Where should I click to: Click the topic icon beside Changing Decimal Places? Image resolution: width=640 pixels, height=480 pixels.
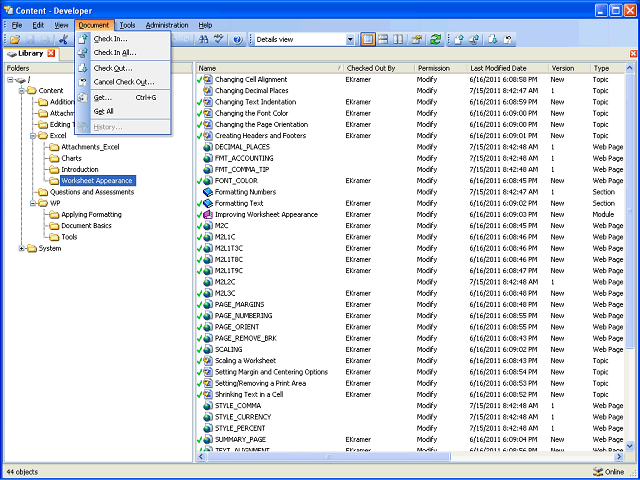(x=208, y=91)
